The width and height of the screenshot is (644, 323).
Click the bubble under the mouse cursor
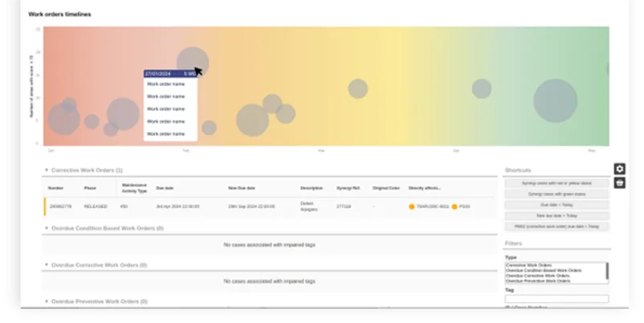(x=192, y=63)
